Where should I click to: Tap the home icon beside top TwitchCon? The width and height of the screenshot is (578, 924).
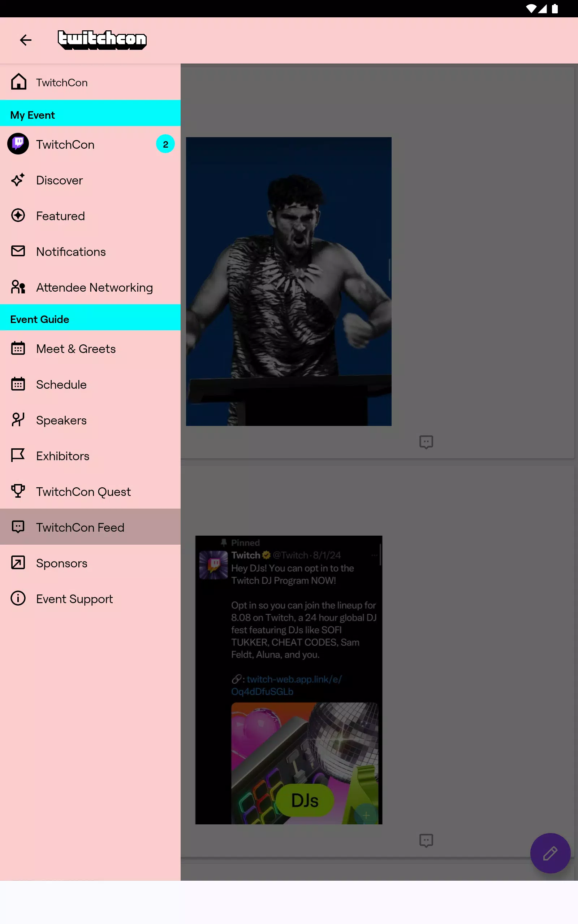pos(18,82)
